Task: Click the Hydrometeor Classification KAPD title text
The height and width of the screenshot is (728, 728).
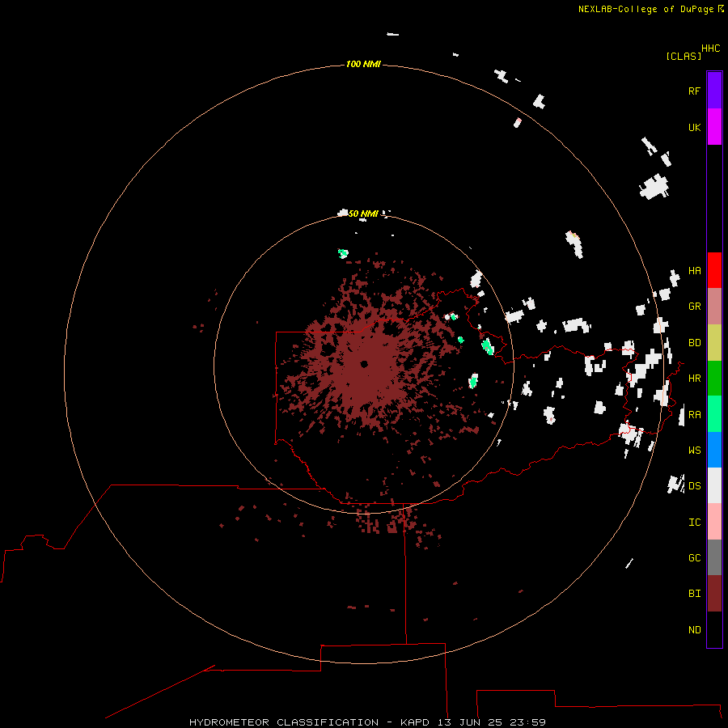Action: [x=367, y=722]
